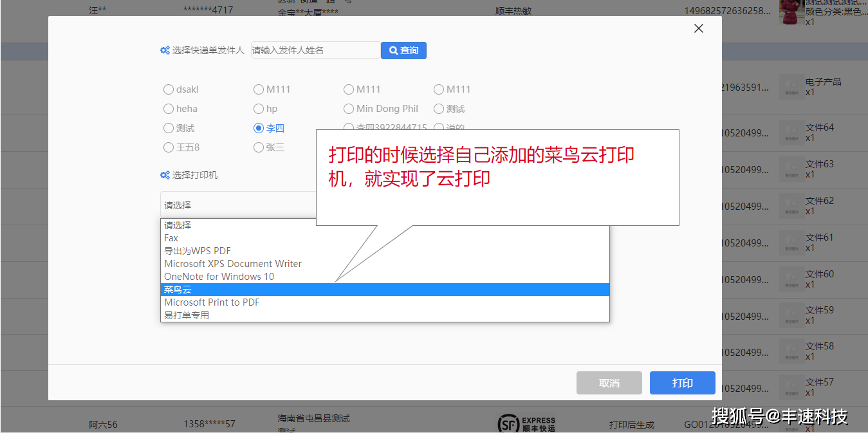
Task: Pick the Min Dong Phil sender
Action: [349, 109]
